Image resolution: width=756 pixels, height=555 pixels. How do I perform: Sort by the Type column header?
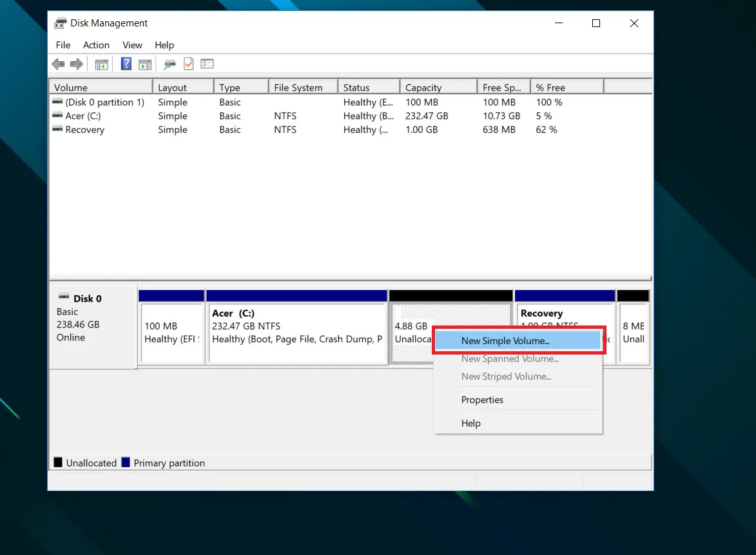pos(241,87)
